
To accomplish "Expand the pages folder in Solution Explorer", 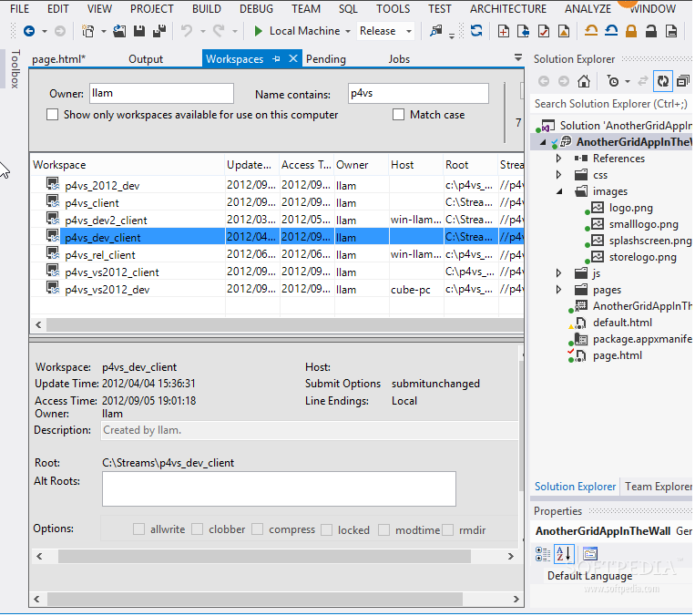I will click(x=559, y=290).
